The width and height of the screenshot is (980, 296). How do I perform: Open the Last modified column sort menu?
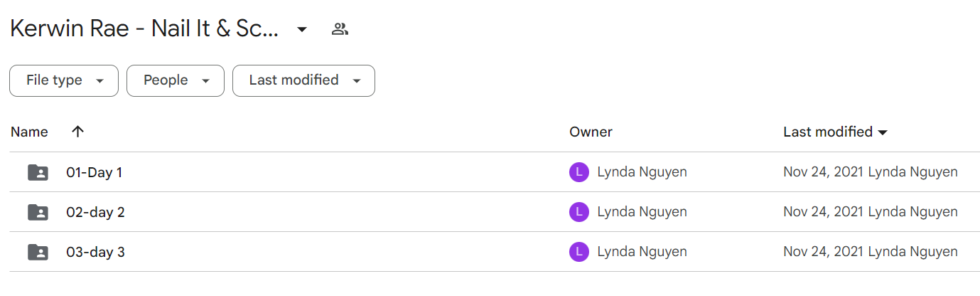pos(836,132)
